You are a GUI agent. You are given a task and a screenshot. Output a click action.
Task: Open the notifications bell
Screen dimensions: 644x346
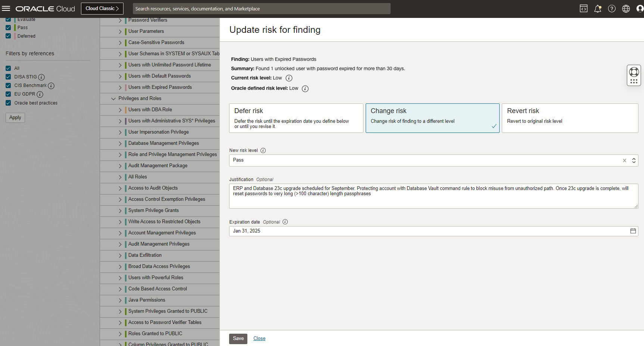tap(597, 8)
